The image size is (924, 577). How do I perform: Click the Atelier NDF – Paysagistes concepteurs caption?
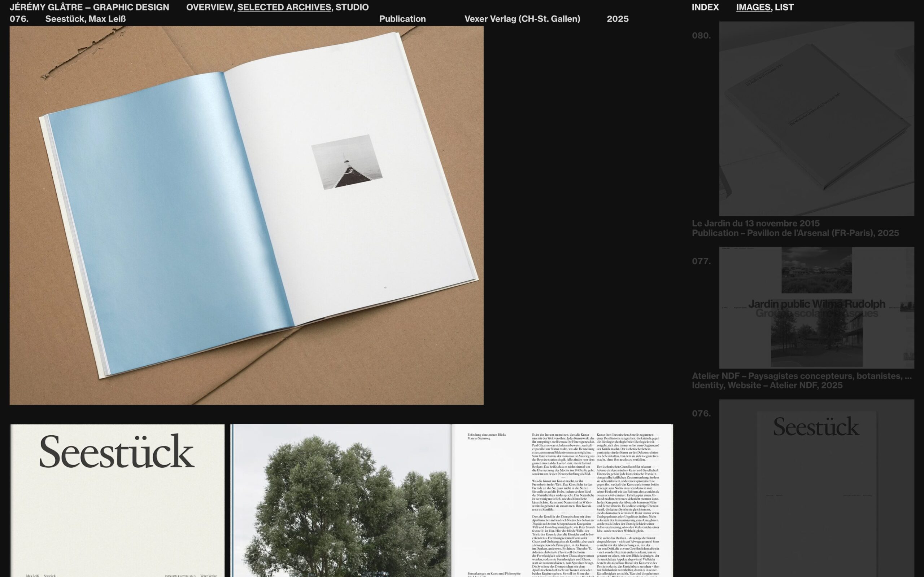coord(802,376)
